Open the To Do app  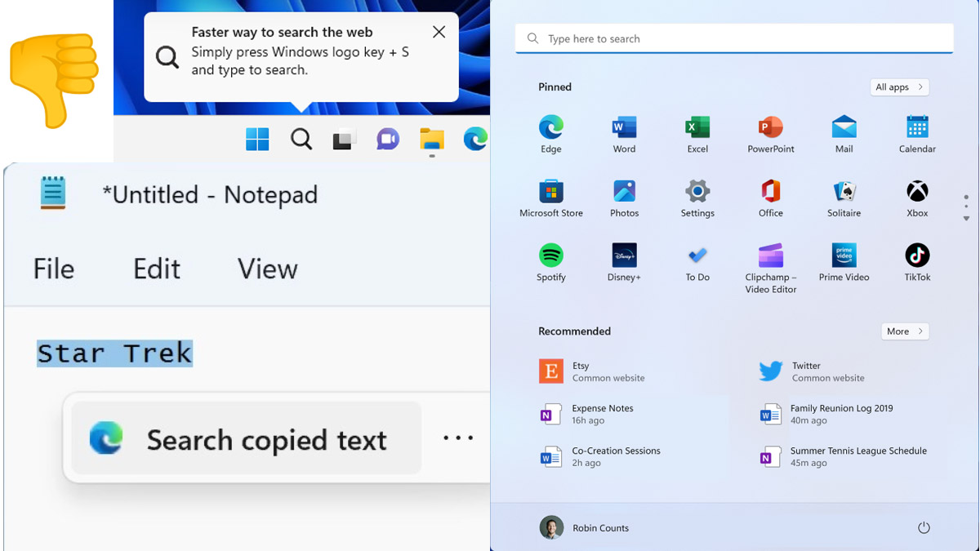697,262
